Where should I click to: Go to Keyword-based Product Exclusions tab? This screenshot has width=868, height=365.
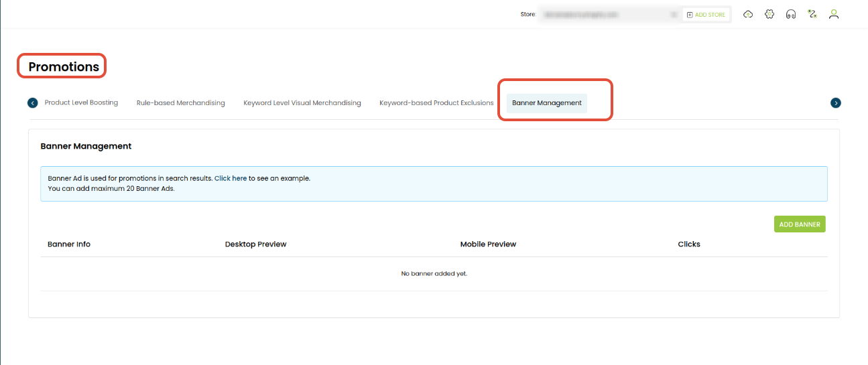(x=436, y=103)
